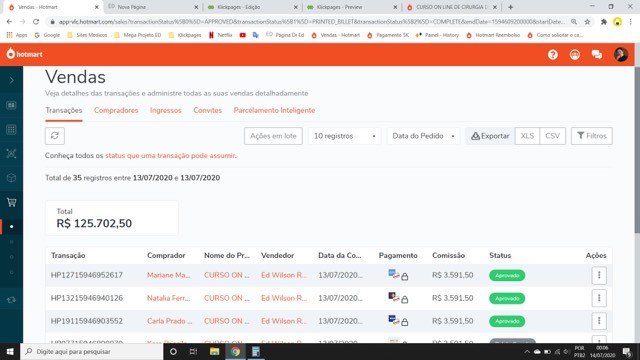Switch to the Parcelamento Inteligente tab

click(x=274, y=110)
